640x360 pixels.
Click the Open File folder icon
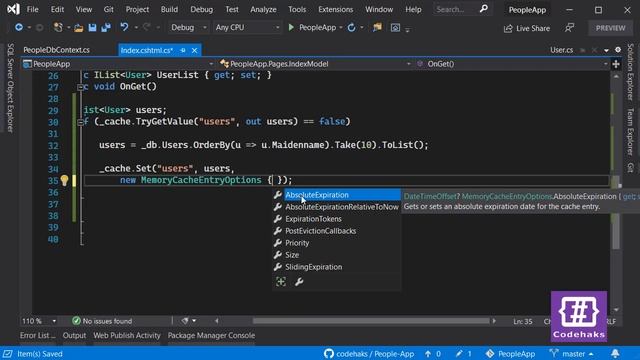78,28
